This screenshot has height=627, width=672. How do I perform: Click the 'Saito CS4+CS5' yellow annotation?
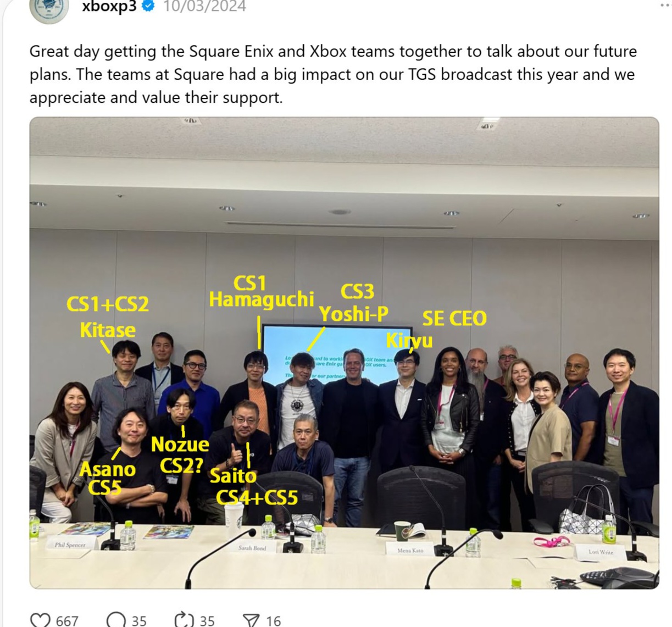tap(255, 486)
